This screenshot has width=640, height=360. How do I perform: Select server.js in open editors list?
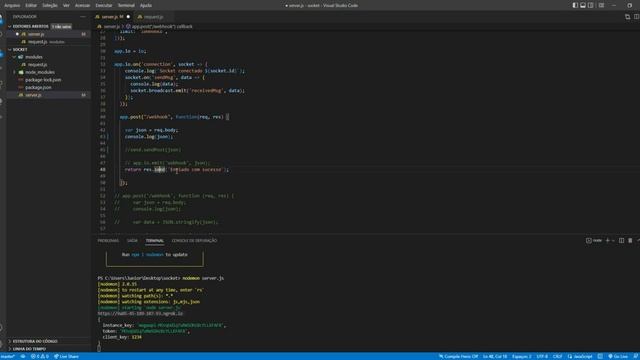click(49, 34)
